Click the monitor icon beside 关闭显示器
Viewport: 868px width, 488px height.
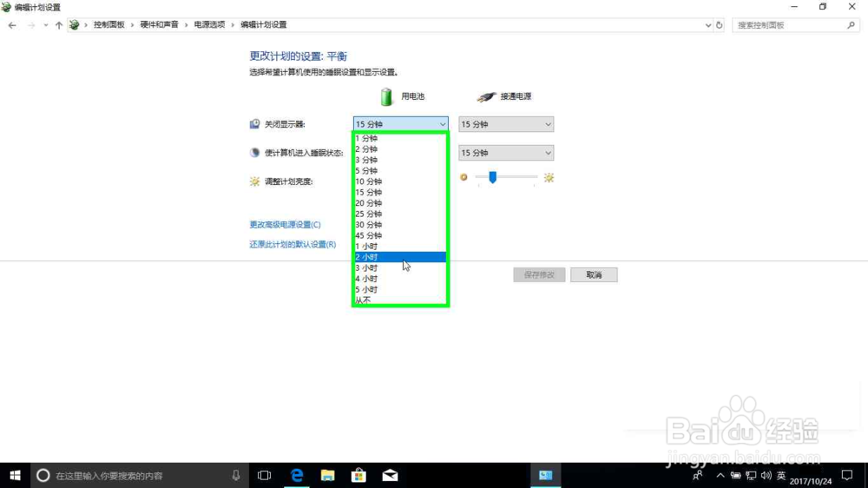click(254, 124)
